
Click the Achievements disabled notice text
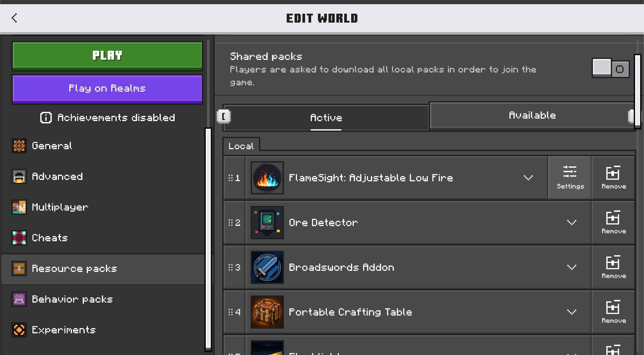point(116,117)
